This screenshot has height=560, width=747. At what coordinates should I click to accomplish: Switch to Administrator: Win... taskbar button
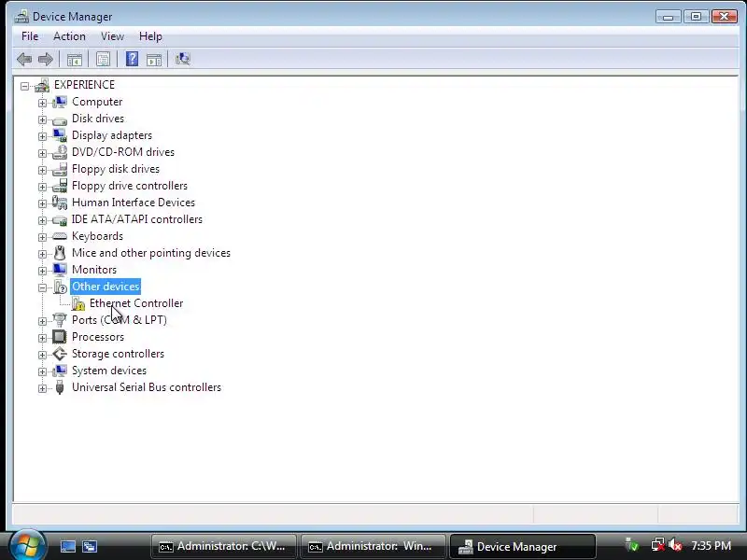click(x=373, y=546)
